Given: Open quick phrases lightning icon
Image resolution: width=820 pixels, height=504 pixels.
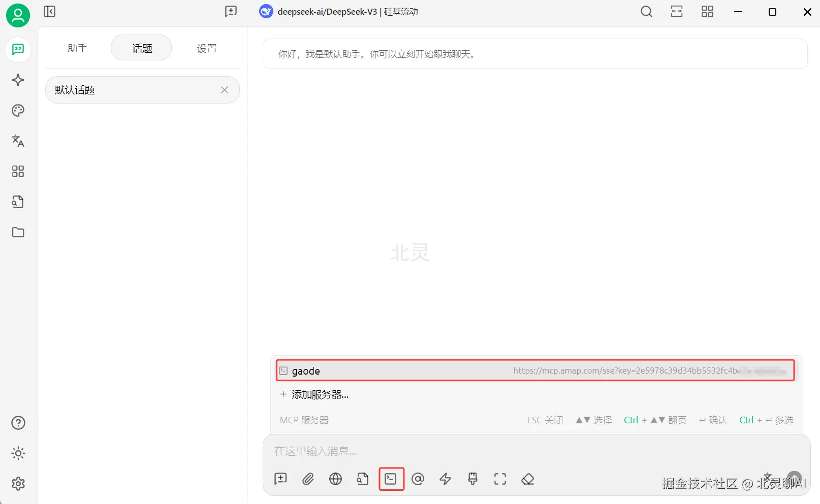Looking at the screenshot, I should click(x=446, y=479).
